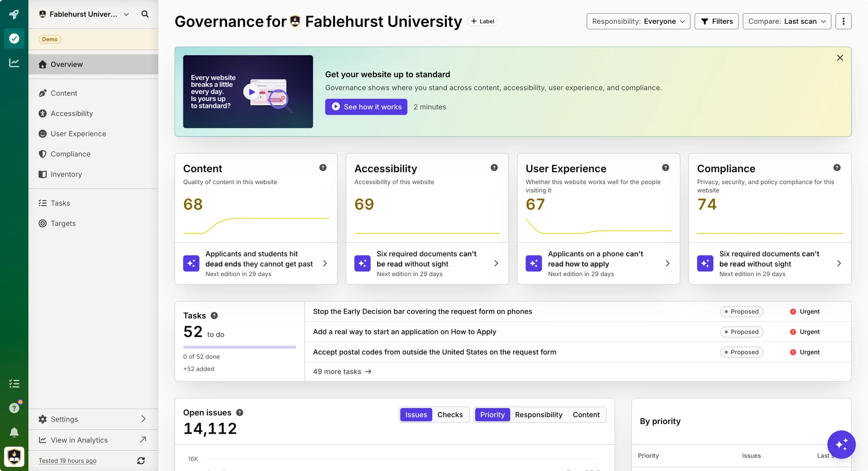Open the task list icon at the rail bottom
Viewport: 868px width, 471px height.
[x=14, y=384]
